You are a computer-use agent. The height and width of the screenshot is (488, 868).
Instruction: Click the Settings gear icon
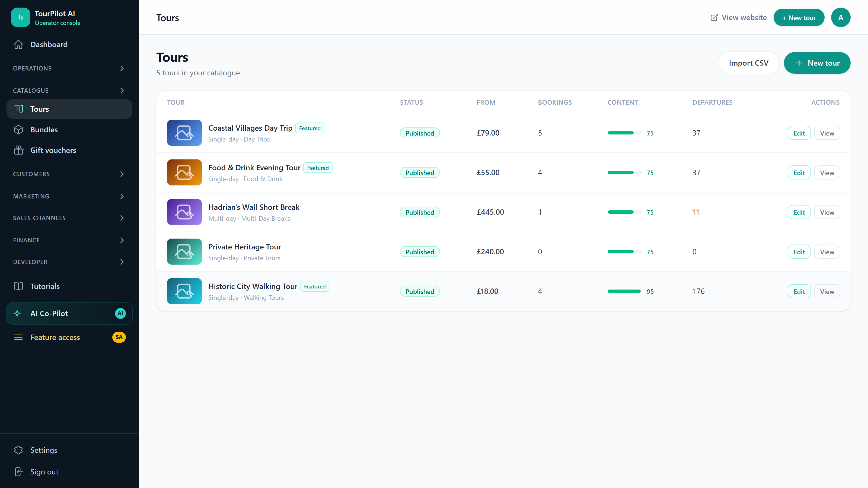(18, 450)
